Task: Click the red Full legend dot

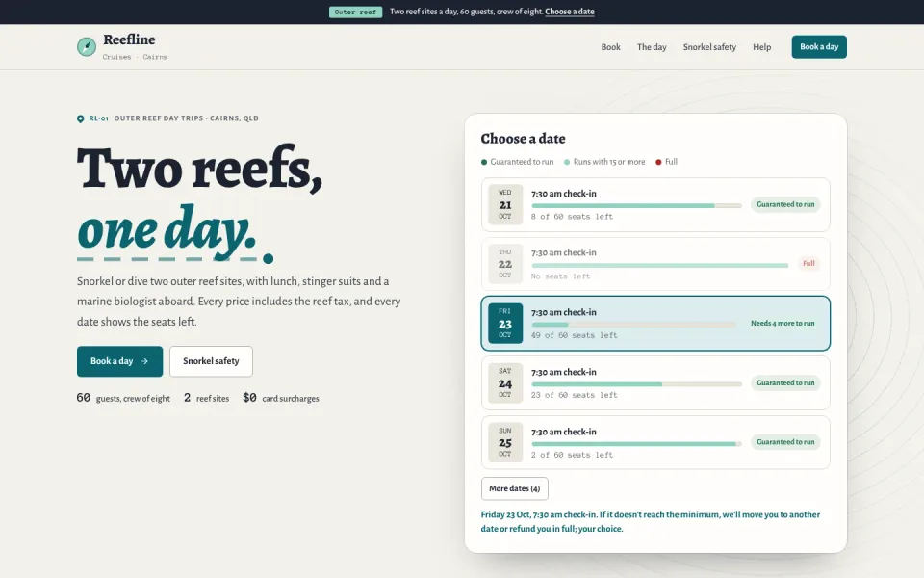Action: [x=658, y=162]
